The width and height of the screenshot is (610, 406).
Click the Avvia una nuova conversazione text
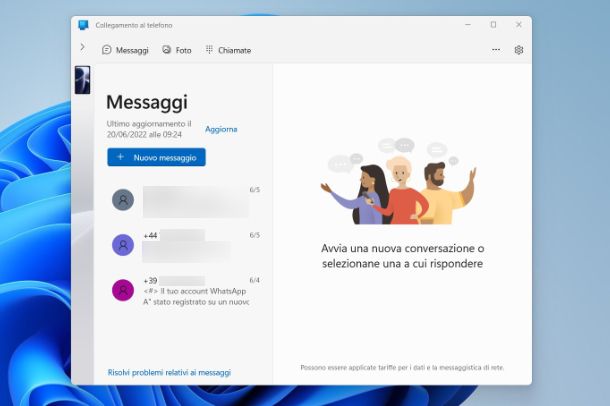(x=403, y=256)
